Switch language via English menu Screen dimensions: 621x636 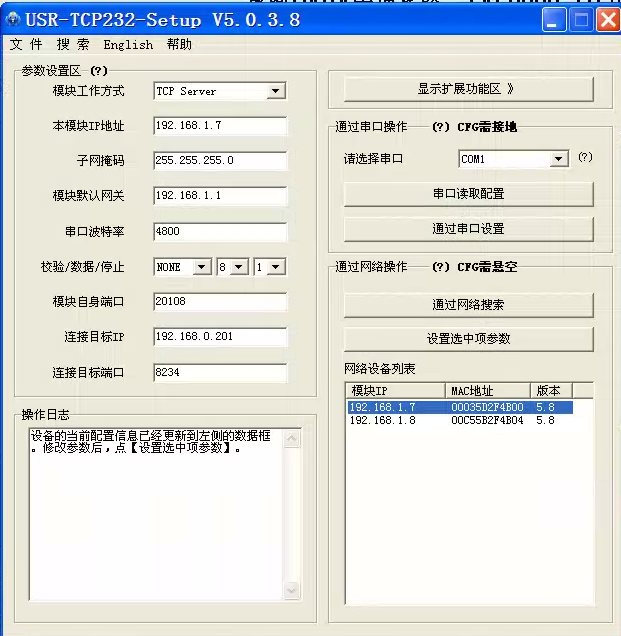click(128, 45)
